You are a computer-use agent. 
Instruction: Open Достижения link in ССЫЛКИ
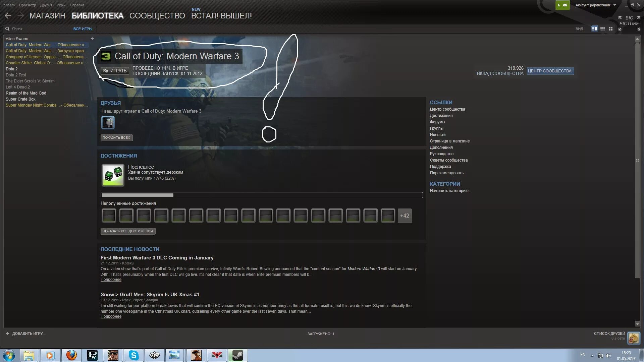click(x=441, y=116)
